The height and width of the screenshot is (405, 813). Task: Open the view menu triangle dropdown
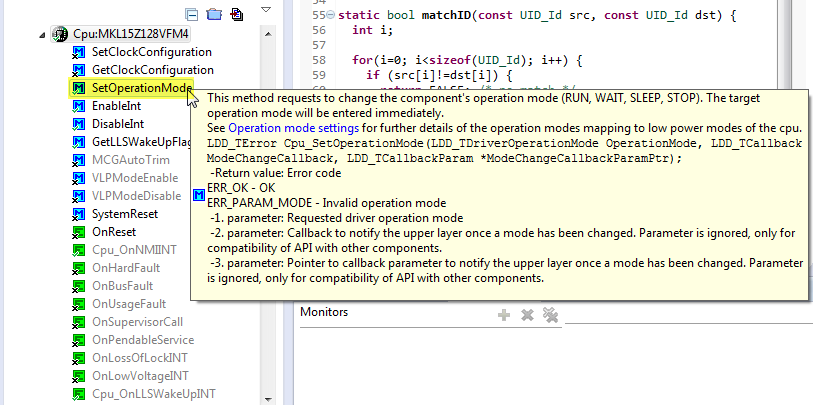click(x=266, y=12)
